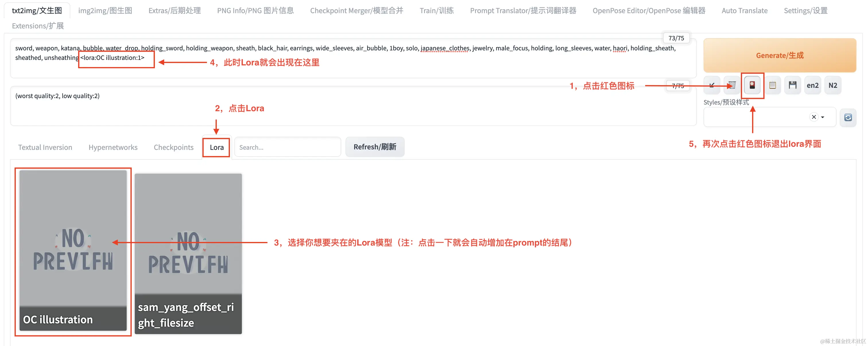Open the Extensions tab

coord(38,26)
